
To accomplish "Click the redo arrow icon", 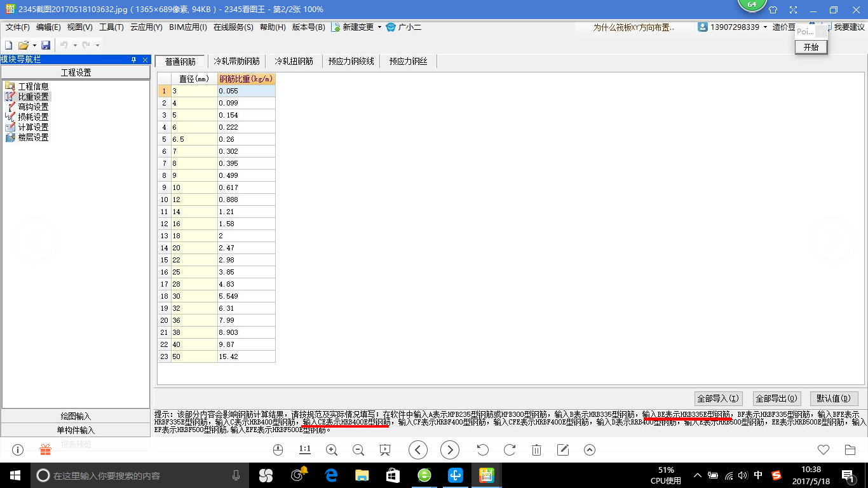I will coord(86,45).
